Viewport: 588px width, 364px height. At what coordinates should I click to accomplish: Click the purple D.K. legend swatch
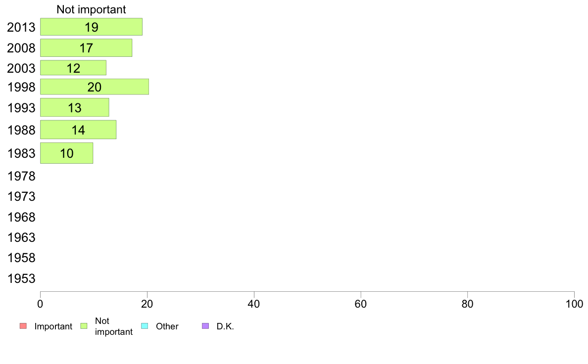pos(205,326)
